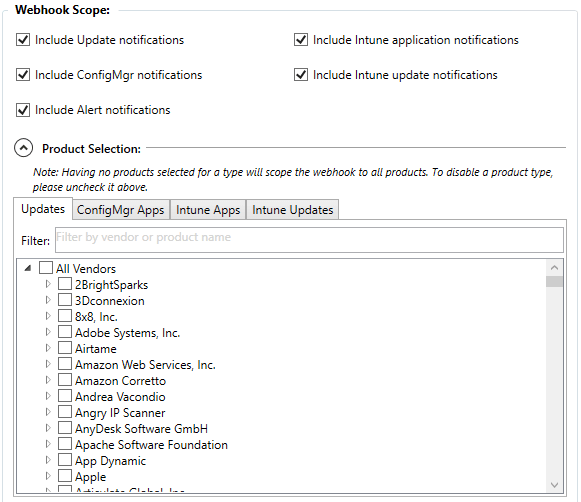
Task: Collapse the Product Selection section chevron
Action: coord(23,148)
